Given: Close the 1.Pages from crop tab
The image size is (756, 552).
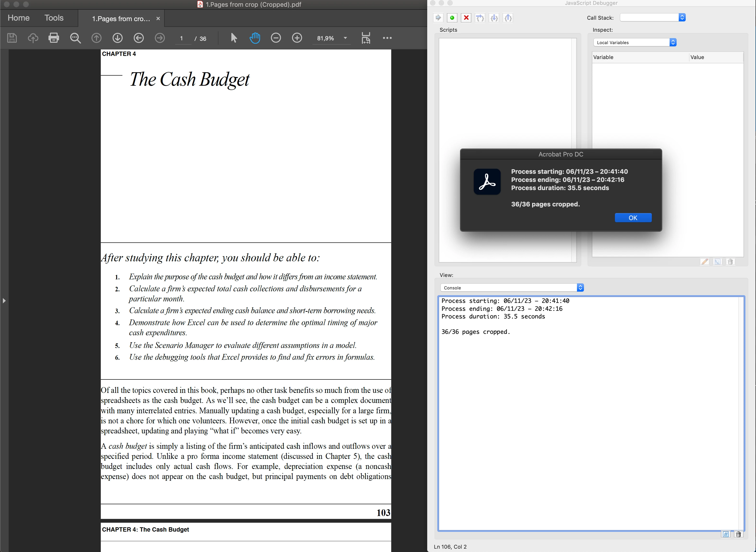Looking at the screenshot, I should tap(158, 19).
